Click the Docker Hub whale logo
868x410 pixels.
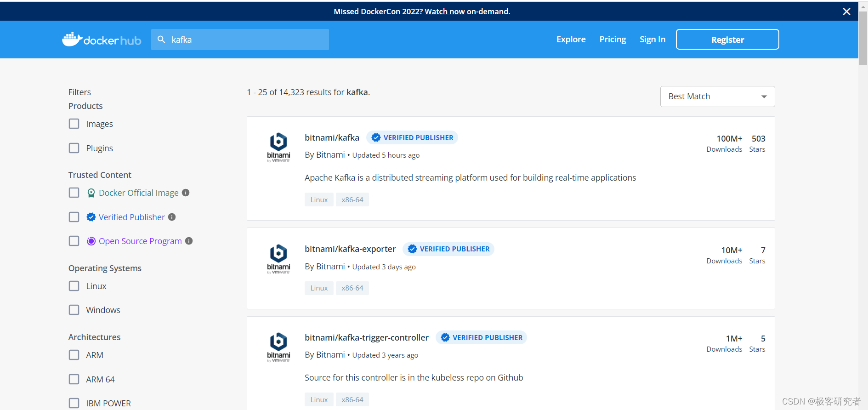pos(102,40)
